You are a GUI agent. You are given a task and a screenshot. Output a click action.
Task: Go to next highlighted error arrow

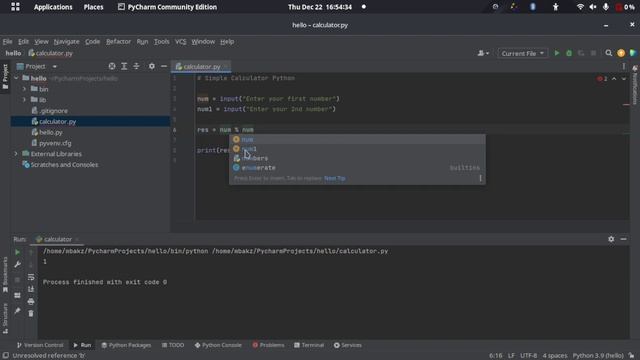[x=624, y=78]
